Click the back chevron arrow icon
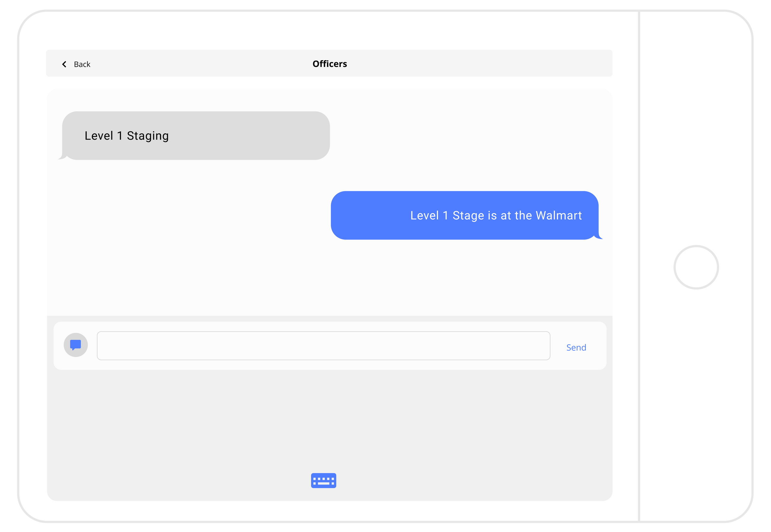Image resolution: width=771 pixels, height=532 pixels. (x=64, y=64)
